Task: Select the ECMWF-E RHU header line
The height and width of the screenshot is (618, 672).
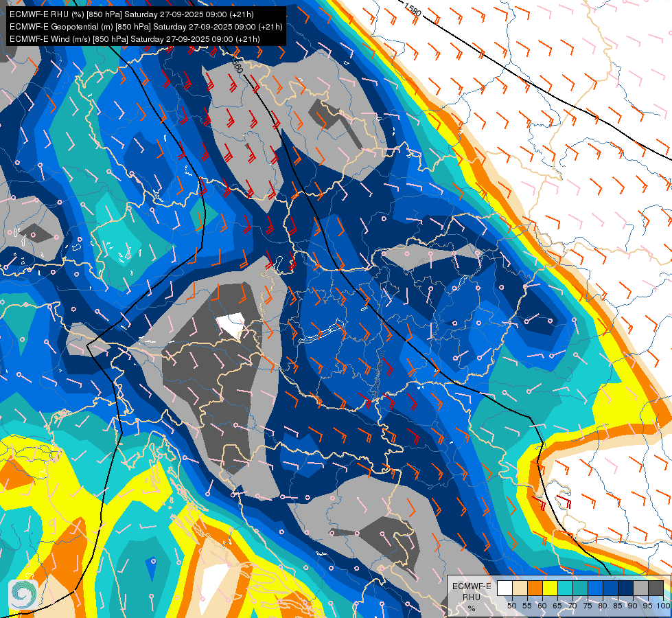Action: (132, 14)
